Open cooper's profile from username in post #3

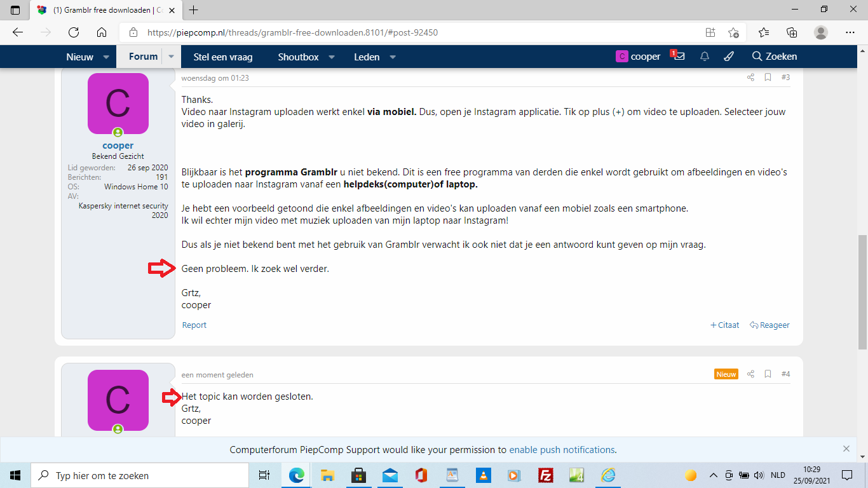[x=118, y=146]
